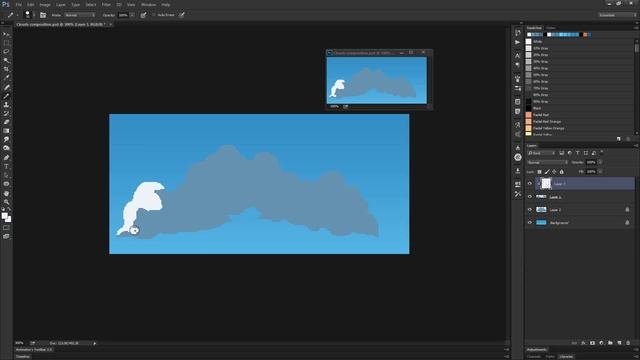Viewport: 640px width, 360px height.
Task: Select the Rectangular Marquee tool
Action: click(x=6, y=43)
